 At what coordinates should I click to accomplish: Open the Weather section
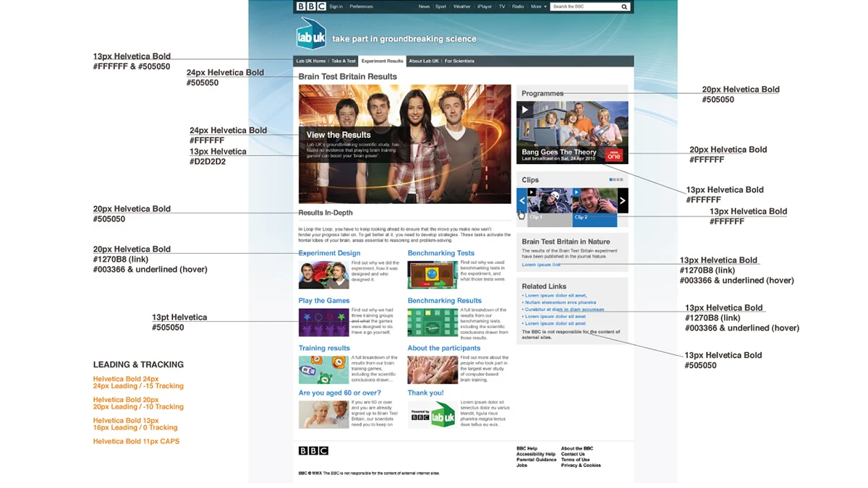pos(461,7)
